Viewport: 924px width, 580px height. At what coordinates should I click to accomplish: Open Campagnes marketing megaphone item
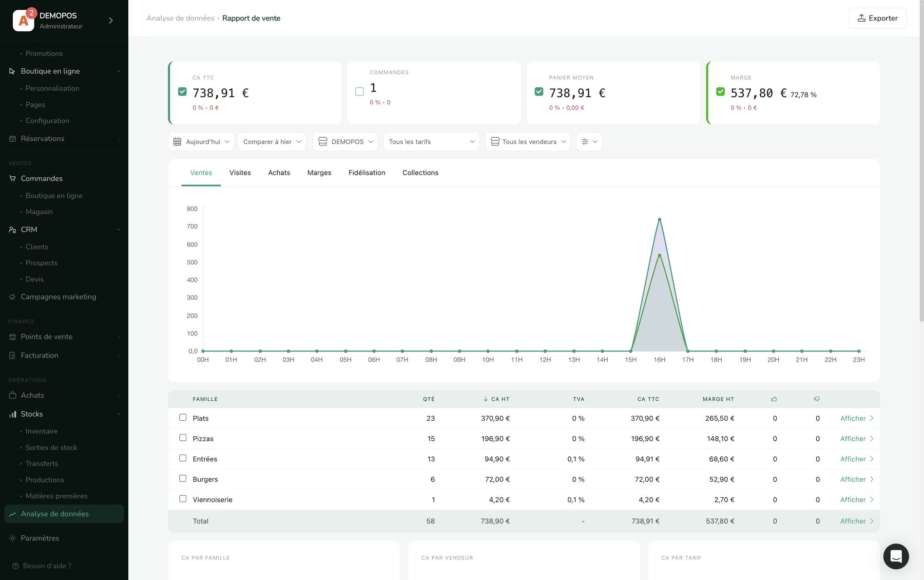click(x=12, y=297)
